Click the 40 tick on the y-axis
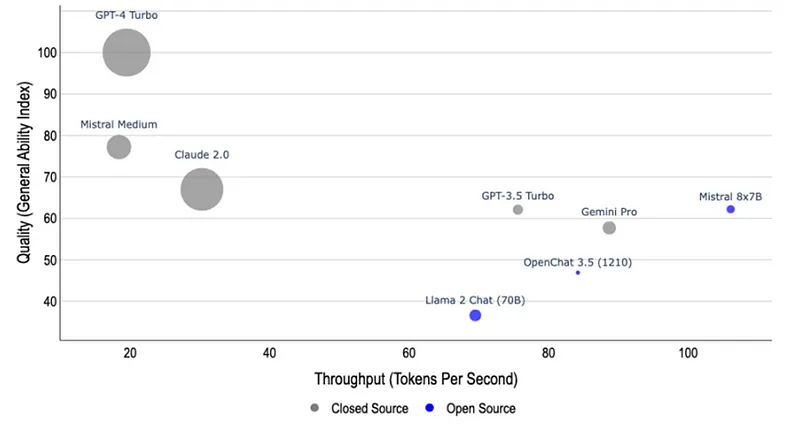The height and width of the screenshot is (426, 786). coord(47,301)
